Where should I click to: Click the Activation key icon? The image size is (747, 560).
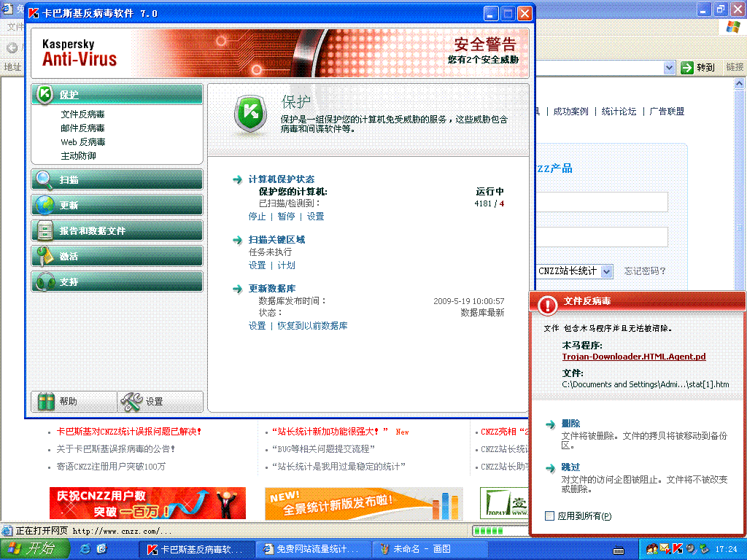point(45,256)
